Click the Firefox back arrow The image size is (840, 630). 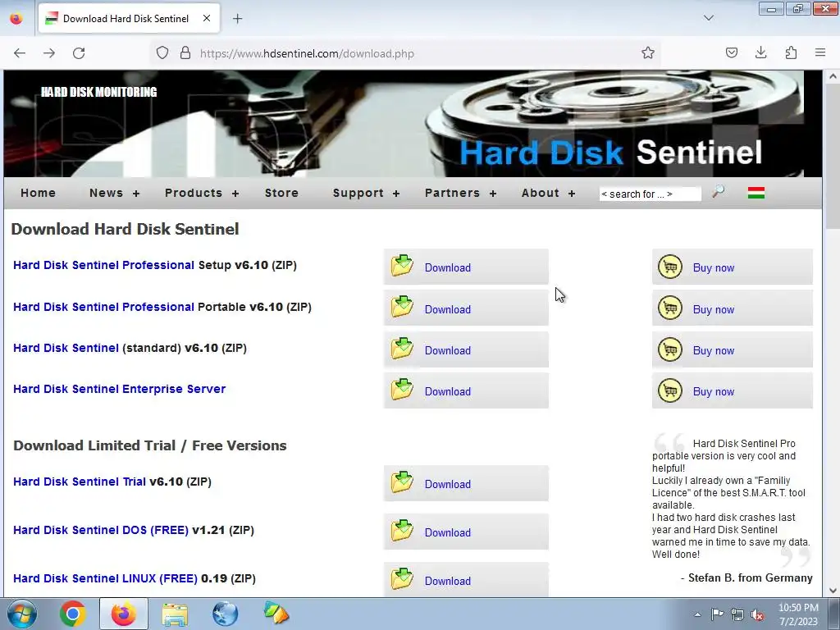(x=20, y=53)
